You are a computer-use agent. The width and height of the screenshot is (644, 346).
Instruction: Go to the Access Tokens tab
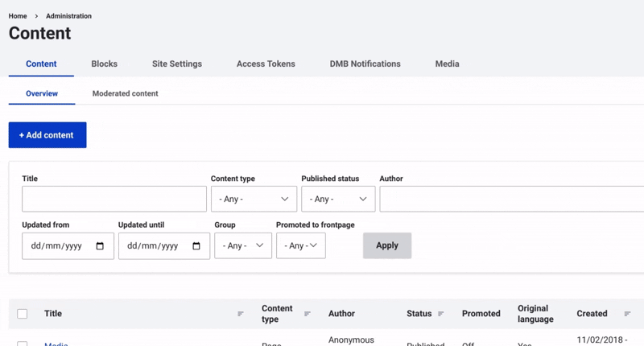pyautogui.click(x=266, y=64)
